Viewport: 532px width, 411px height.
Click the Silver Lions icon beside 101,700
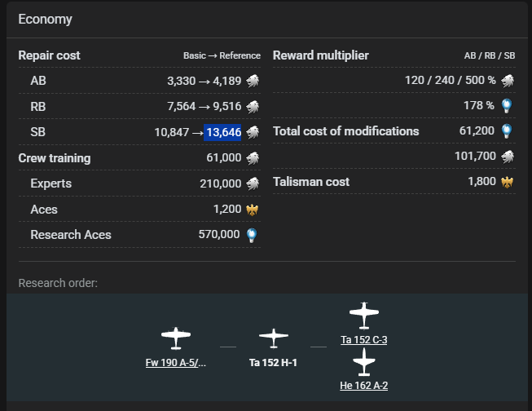[x=507, y=156]
